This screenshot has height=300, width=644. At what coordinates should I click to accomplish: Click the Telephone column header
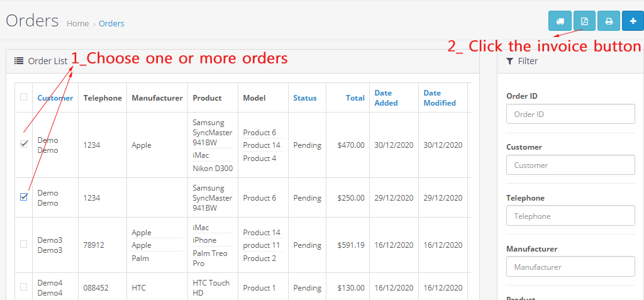103,98
